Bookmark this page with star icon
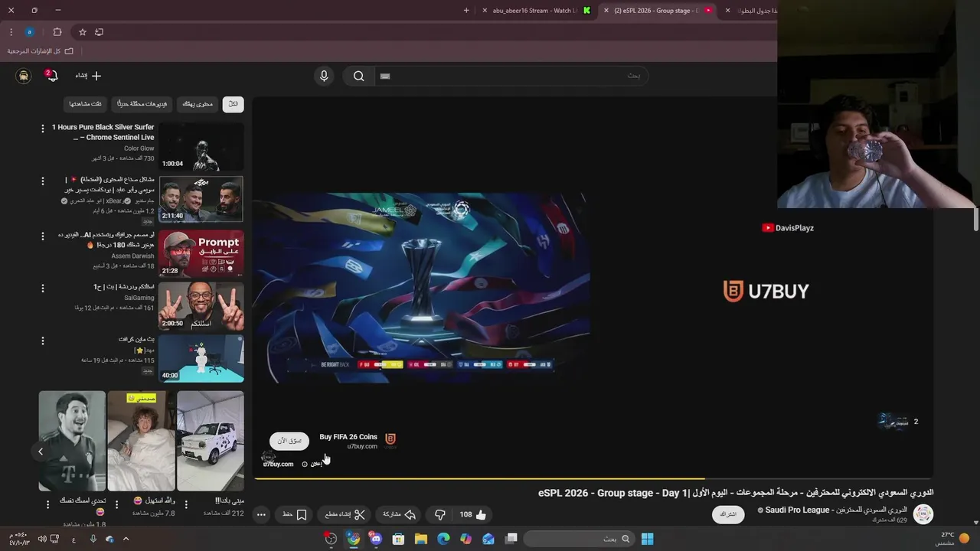The height and width of the screenshot is (551, 980). [x=83, y=32]
